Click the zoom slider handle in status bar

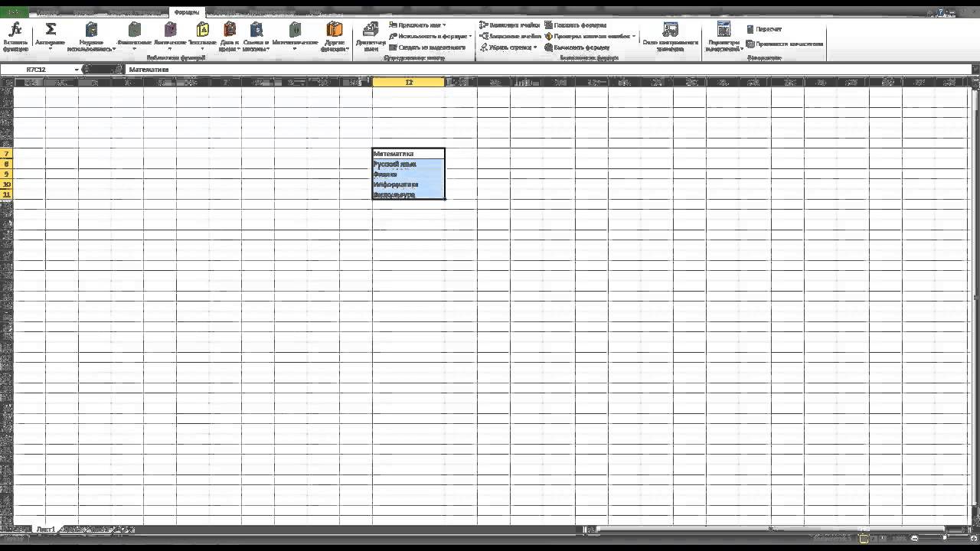pyautogui.click(x=944, y=539)
